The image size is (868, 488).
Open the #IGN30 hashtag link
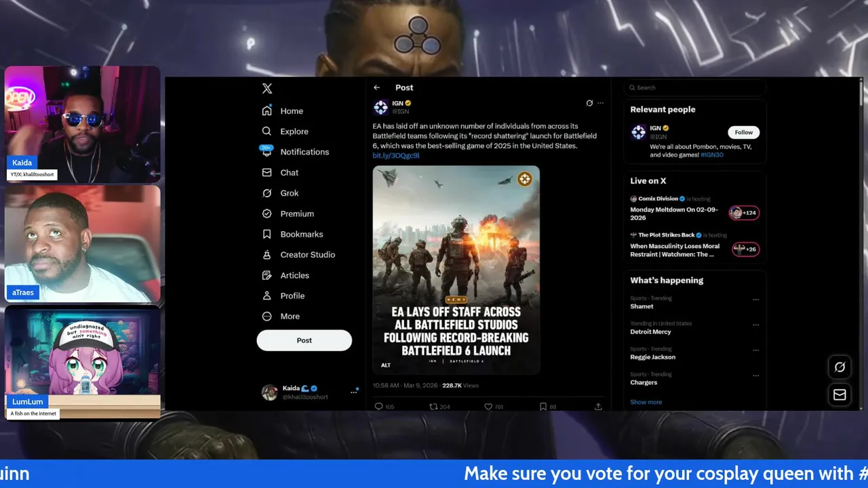coord(712,155)
